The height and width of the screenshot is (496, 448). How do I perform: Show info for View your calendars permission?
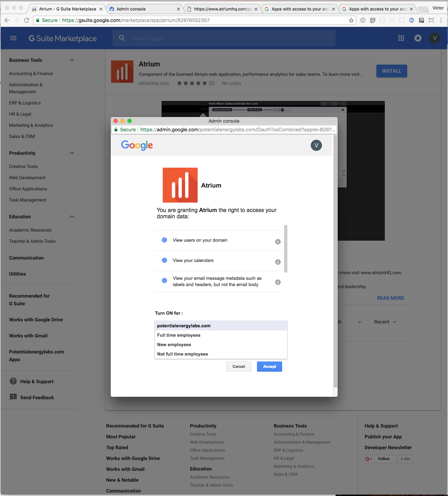tap(278, 262)
